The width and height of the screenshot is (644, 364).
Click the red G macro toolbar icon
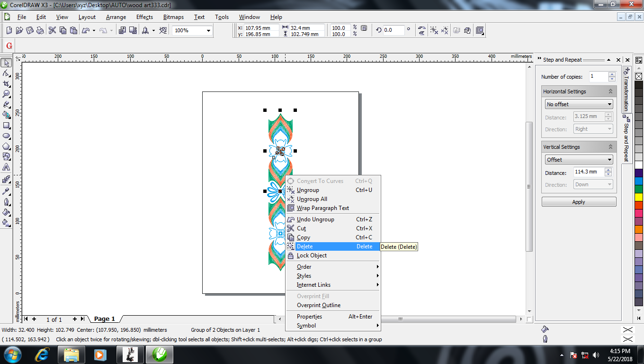point(9,46)
